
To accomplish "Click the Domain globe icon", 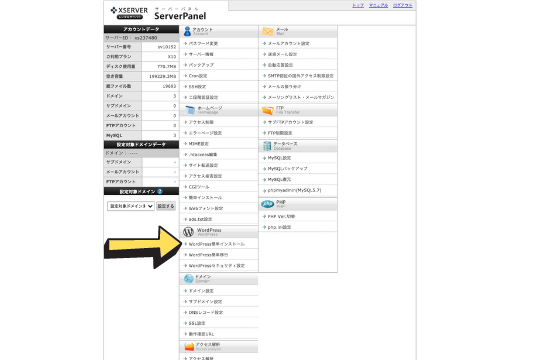I will pyautogui.click(x=188, y=278).
